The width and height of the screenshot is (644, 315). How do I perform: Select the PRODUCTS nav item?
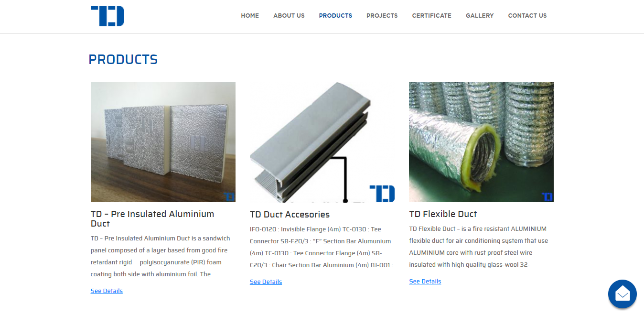click(x=335, y=16)
